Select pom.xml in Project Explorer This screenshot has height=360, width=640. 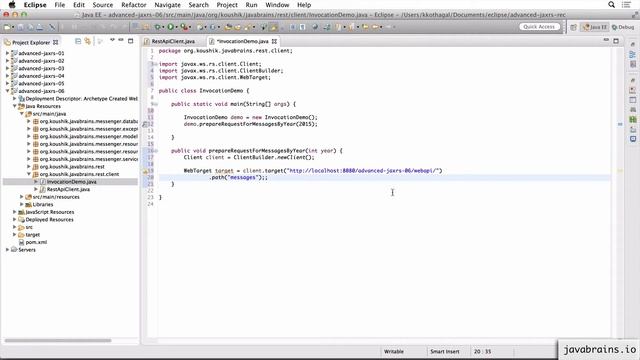pos(36,242)
